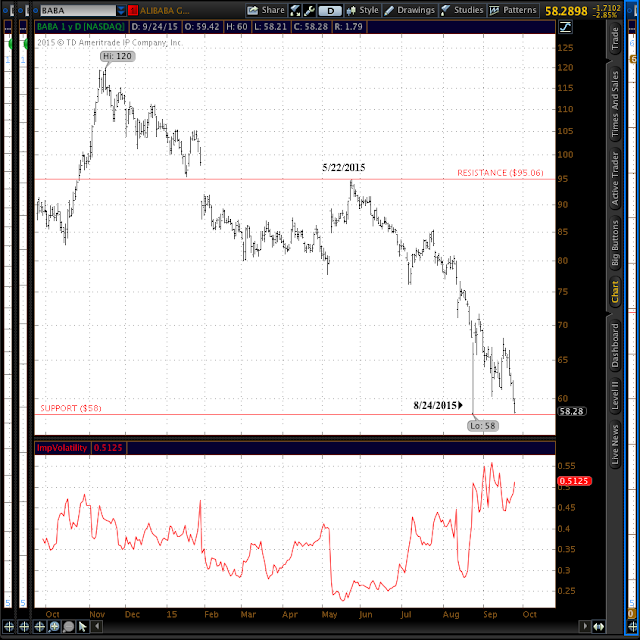Switch to the Big Buttons side tab
Screen dimensions: 640x640
pyautogui.click(x=615, y=243)
